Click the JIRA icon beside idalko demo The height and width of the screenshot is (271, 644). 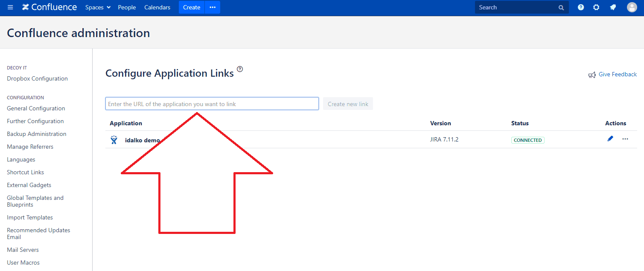click(114, 139)
